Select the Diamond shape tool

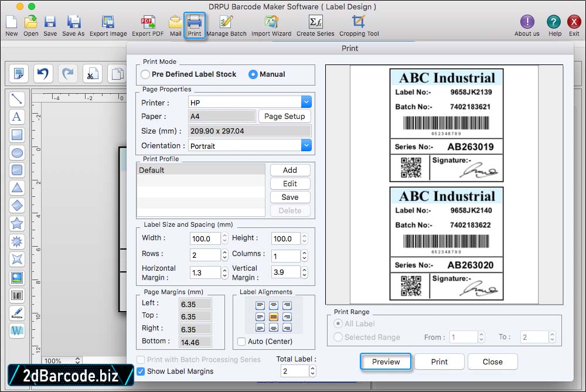(17, 206)
